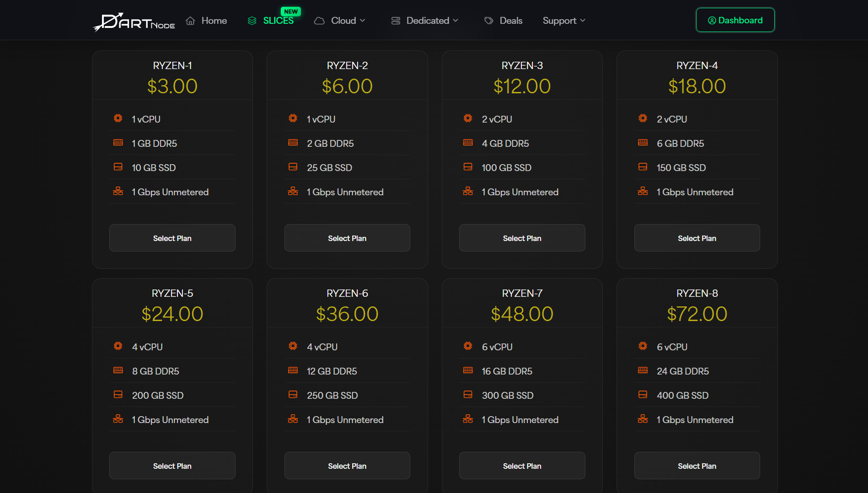Select Plan for RYZEN-5
Screen dimensions: 868x493
(172, 466)
